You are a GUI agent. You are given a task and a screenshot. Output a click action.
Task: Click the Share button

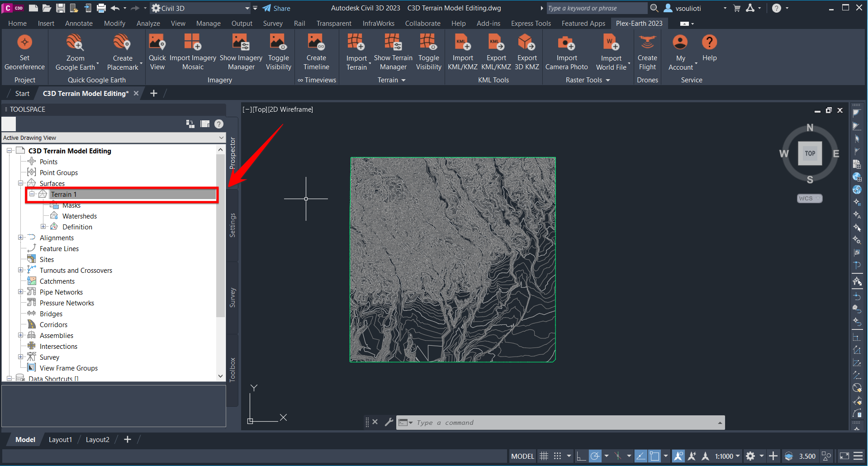[x=276, y=8]
